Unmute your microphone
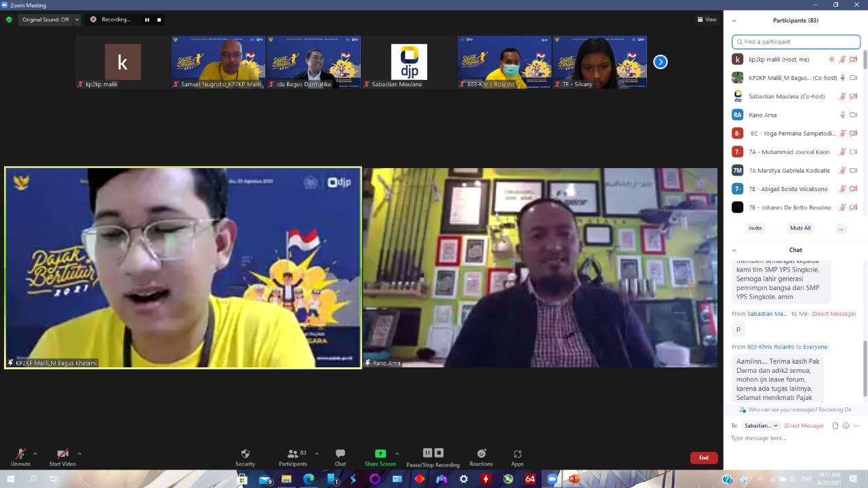 click(20, 454)
